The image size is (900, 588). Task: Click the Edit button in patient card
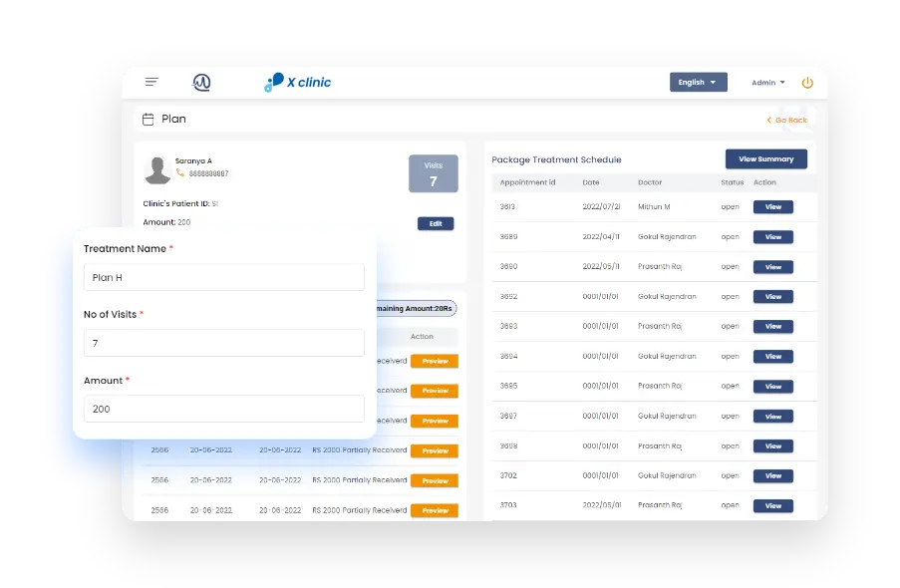pos(436,224)
